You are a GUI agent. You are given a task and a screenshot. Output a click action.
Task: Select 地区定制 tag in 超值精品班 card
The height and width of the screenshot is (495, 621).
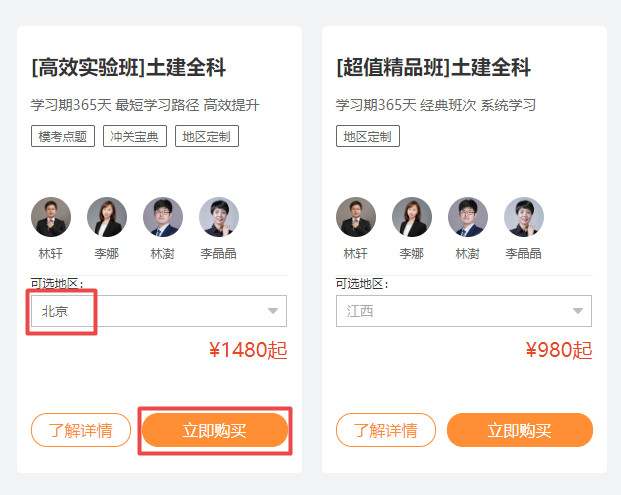pos(368,137)
